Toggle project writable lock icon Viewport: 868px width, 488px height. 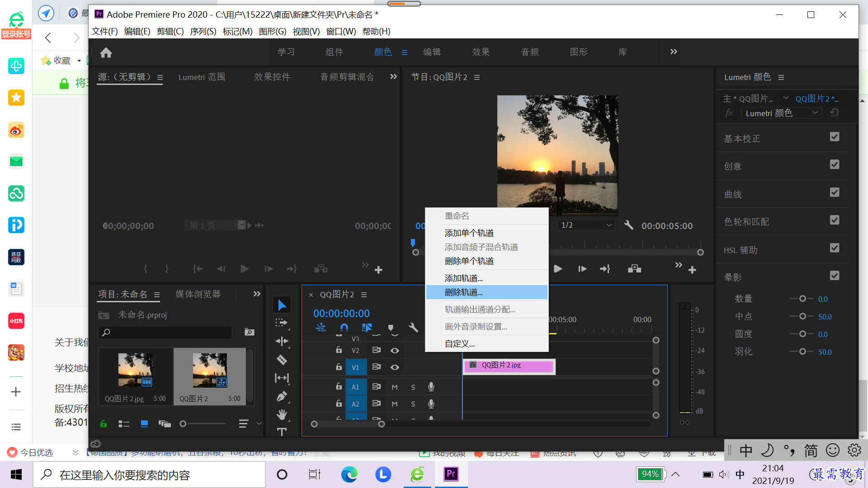click(x=104, y=424)
